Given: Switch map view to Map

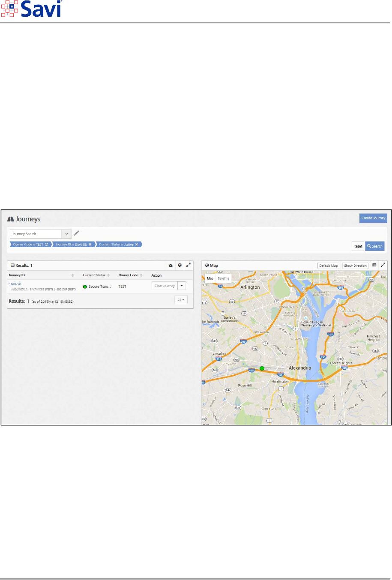Looking at the screenshot, I should (210, 278).
